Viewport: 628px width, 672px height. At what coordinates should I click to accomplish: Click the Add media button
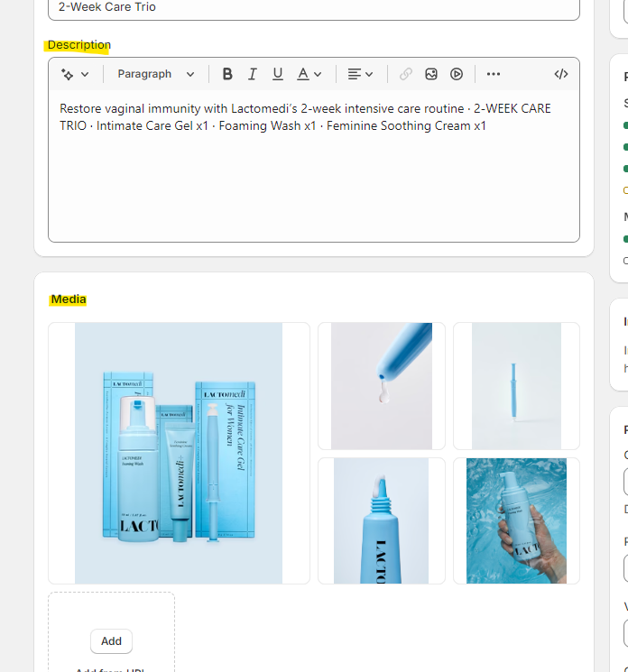click(x=112, y=641)
